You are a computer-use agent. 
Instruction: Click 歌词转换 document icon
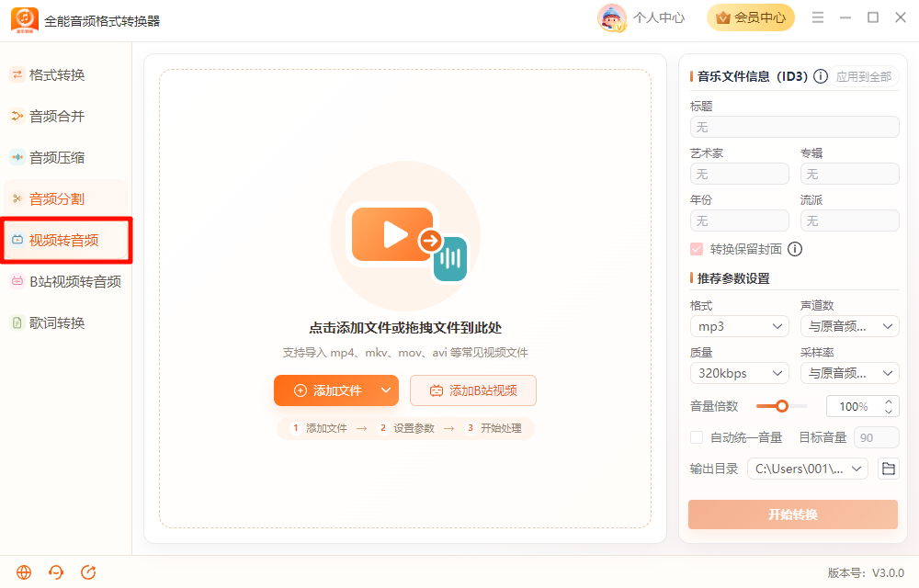click(17, 322)
